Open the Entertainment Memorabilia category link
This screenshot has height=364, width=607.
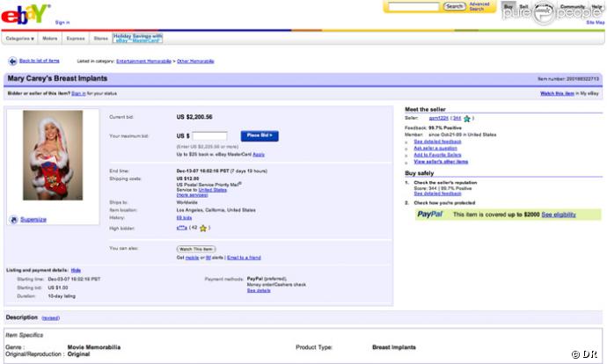(143, 62)
